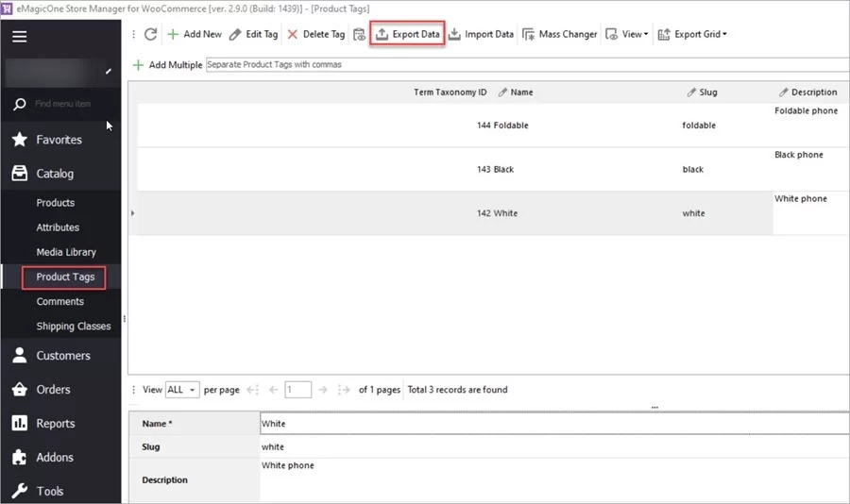Image resolution: width=850 pixels, height=504 pixels.
Task: Open the per page ALL dropdown
Action: coord(181,389)
